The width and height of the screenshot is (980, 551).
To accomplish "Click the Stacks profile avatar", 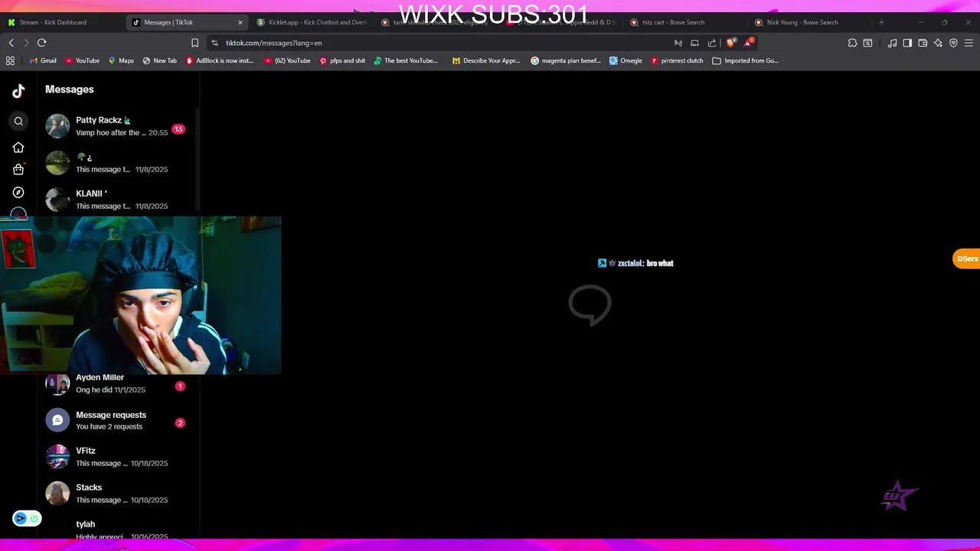I will coord(57,494).
